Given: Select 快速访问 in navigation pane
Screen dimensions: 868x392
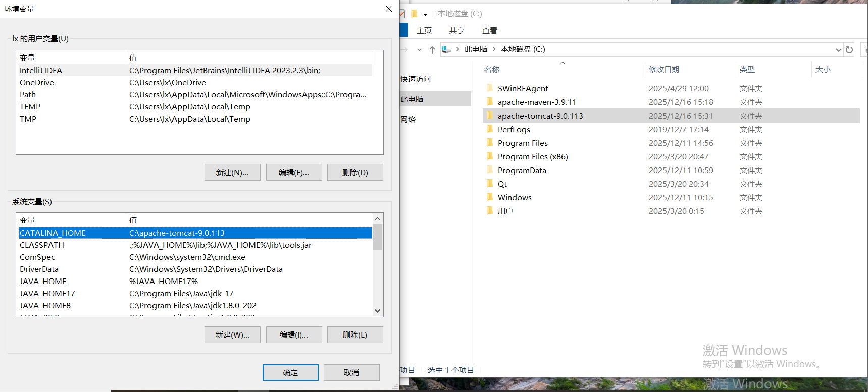Looking at the screenshot, I should click(x=416, y=79).
